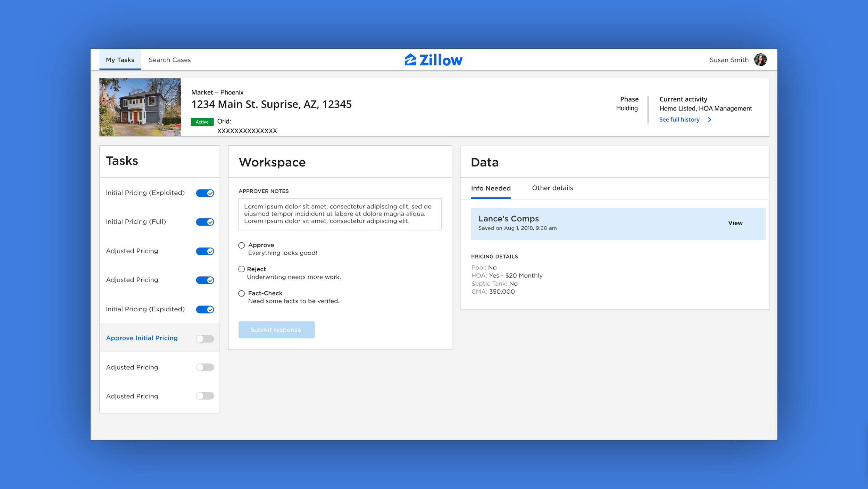The height and width of the screenshot is (489, 868).
Task: Toggle the Approve Initial Pricing switch
Action: click(x=205, y=339)
